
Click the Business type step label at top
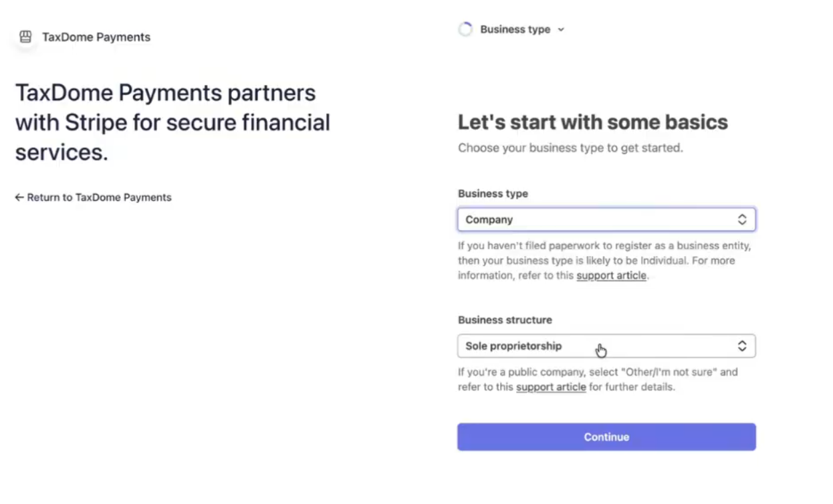click(515, 29)
